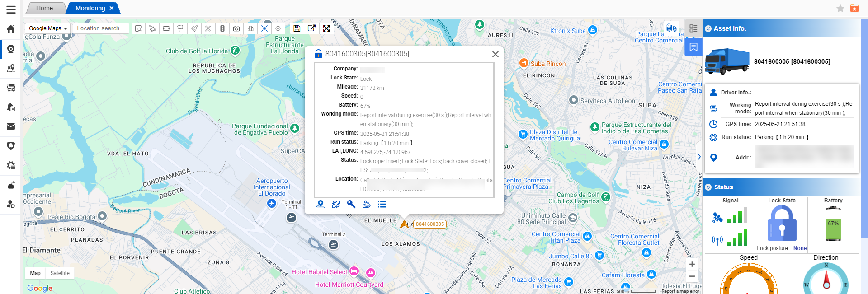
Task: Open the bus vehicle icon in sidebar
Action: pos(11,87)
